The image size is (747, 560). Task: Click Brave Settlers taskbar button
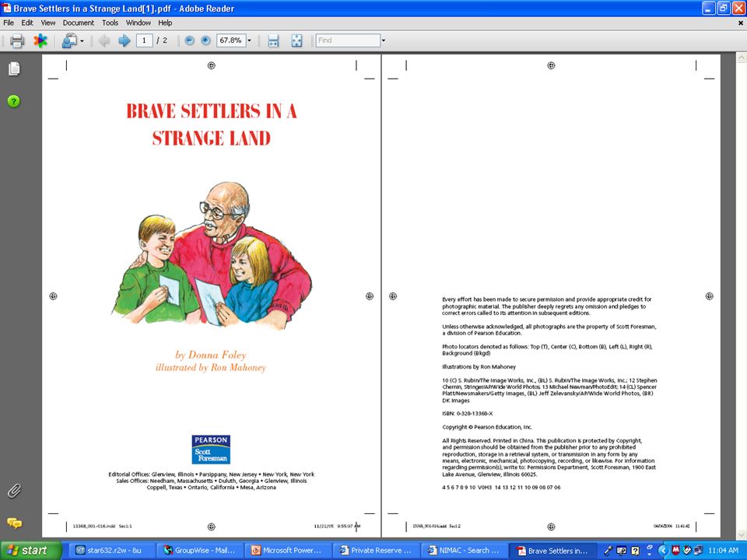[552, 551]
